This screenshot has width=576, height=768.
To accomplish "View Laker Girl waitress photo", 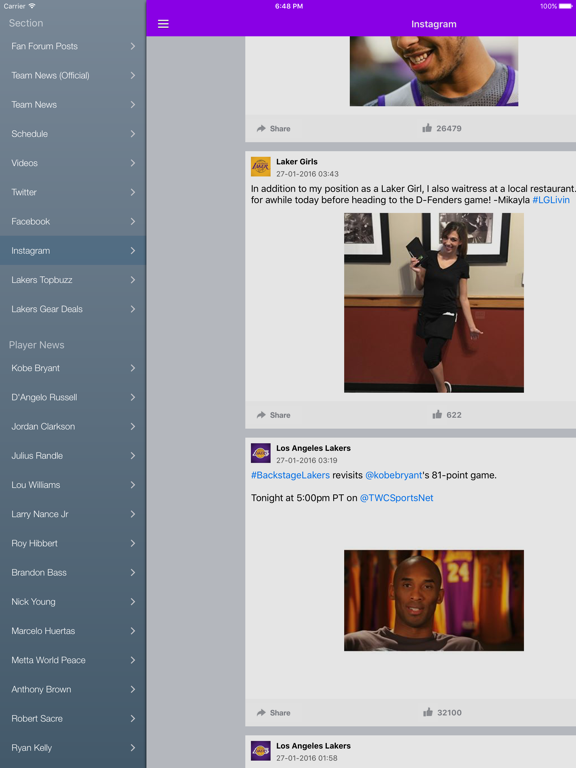I will point(434,303).
